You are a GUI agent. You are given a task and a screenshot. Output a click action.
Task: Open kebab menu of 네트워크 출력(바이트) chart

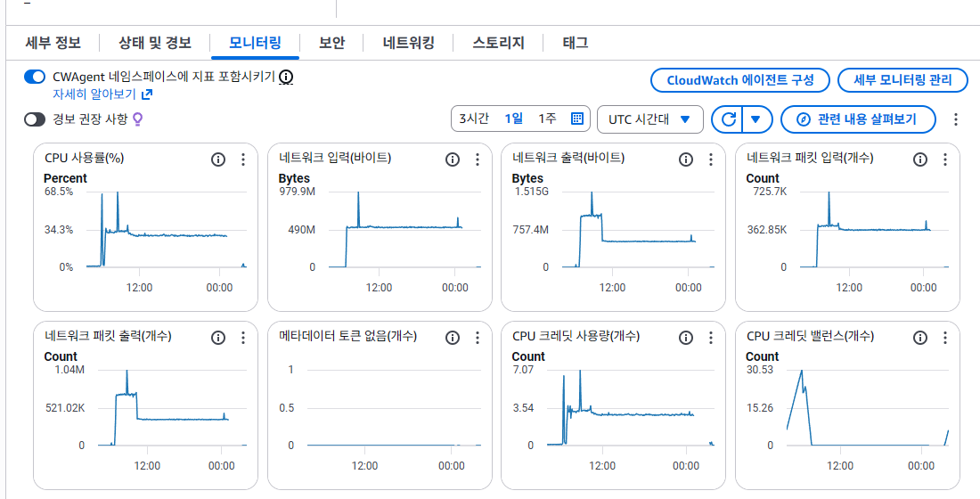(711, 160)
